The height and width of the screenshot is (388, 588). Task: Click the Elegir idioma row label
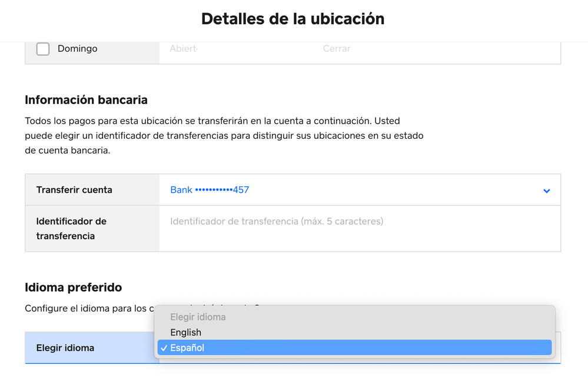click(65, 348)
